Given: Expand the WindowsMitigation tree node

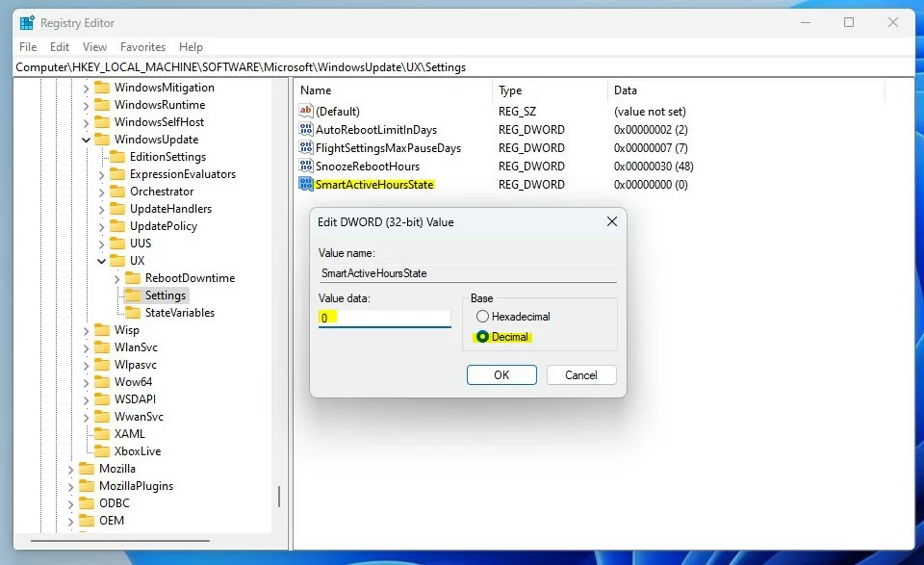Looking at the screenshot, I should 86,88.
